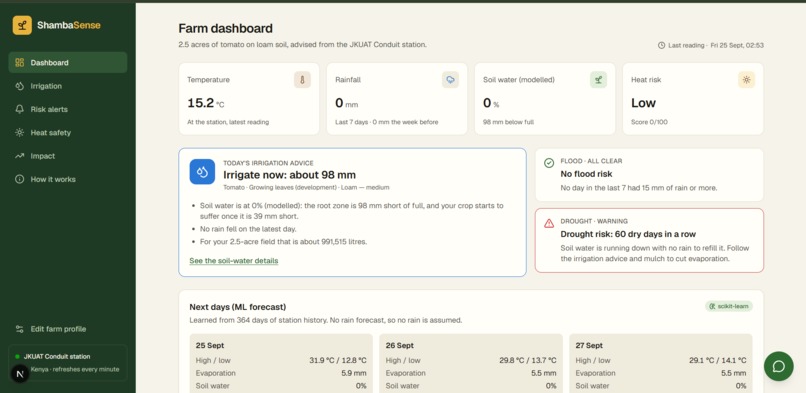Click the clock icon beside Last reading
The width and height of the screenshot is (806, 393).
coord(662,45)
